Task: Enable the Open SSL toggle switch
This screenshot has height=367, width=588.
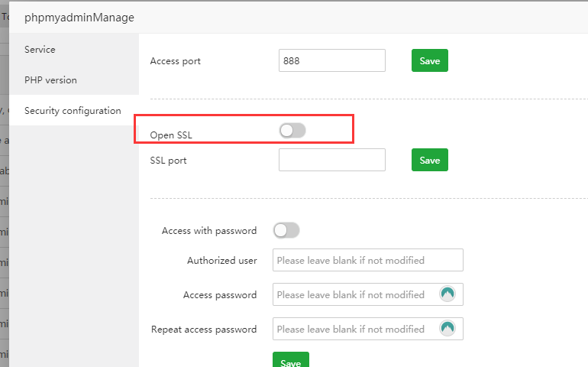Action: click(292, 132)
